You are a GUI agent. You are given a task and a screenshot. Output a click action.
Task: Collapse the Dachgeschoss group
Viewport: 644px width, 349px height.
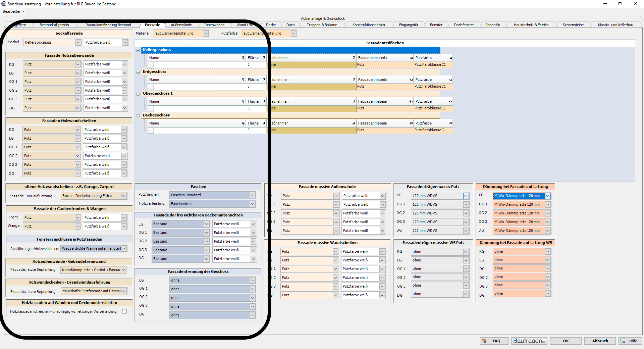[138, 116]
